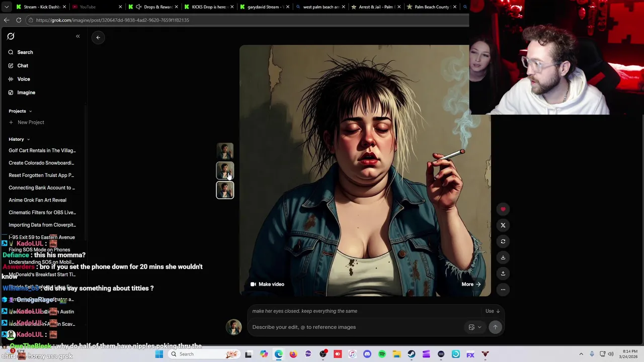Open 'I-95 Exit 59 to Eastern Avenue' history item
Image resolution: width=644 pixels, height=362 pixels.
click(x=42, y=237)
